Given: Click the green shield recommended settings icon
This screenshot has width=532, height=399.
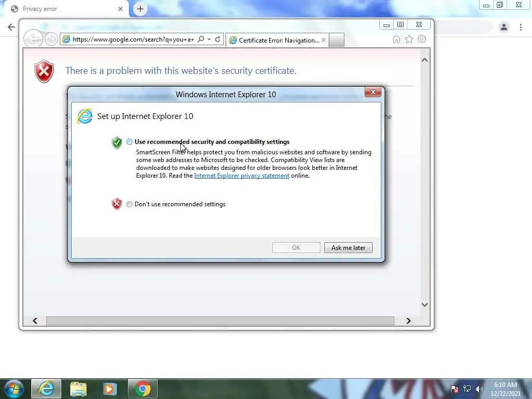Looking at the screenshot, I should coord(117,143).
